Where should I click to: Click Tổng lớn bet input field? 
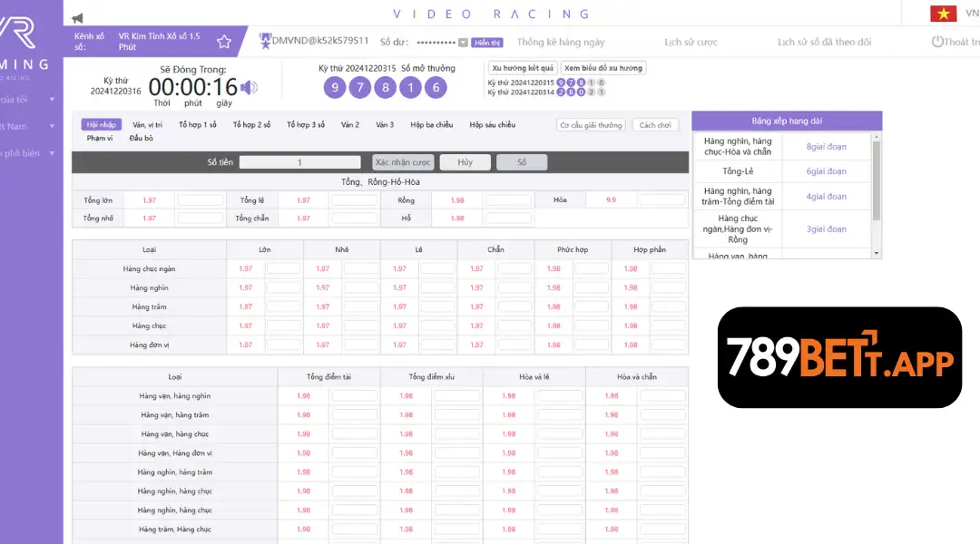(x=200, y=200)
